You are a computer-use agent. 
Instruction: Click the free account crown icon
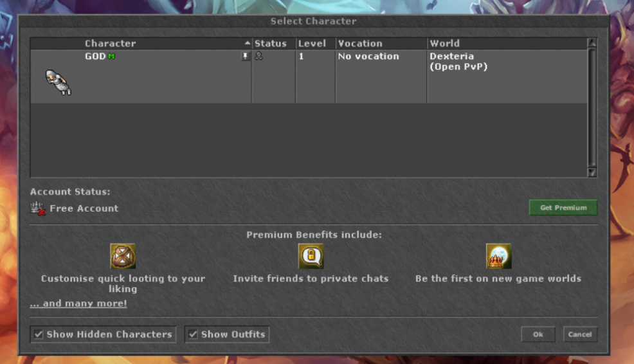(x=37, y=208)
